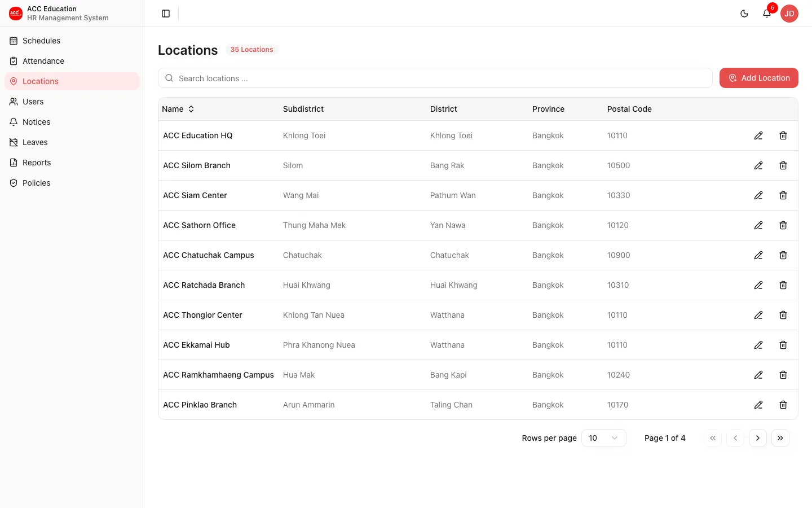Click the Add Location button
This screenshot has width=812, height=508.
[x=759, y=78]
